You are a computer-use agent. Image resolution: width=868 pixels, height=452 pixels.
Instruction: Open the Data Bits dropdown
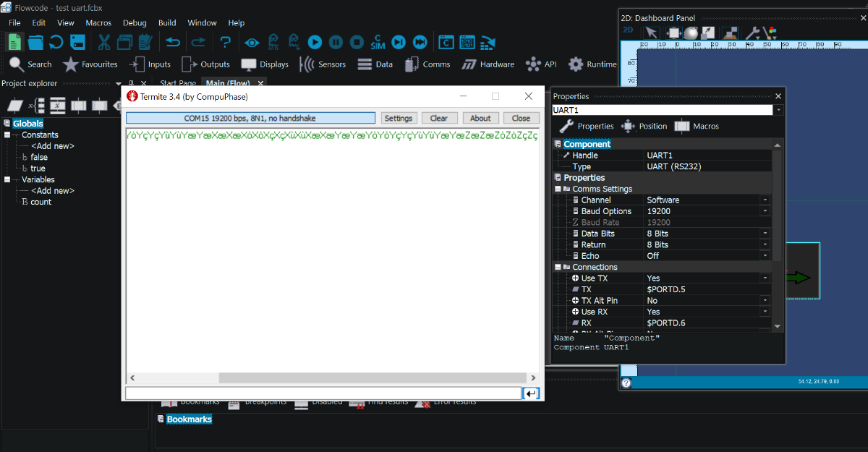(x=765, y=234)
